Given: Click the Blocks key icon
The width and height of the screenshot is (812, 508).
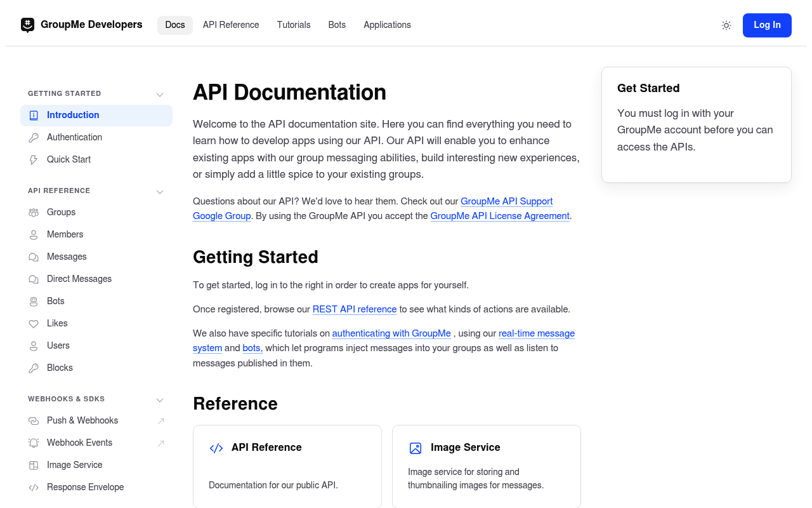Looking at the screenshot, I should tap(34, 368).
